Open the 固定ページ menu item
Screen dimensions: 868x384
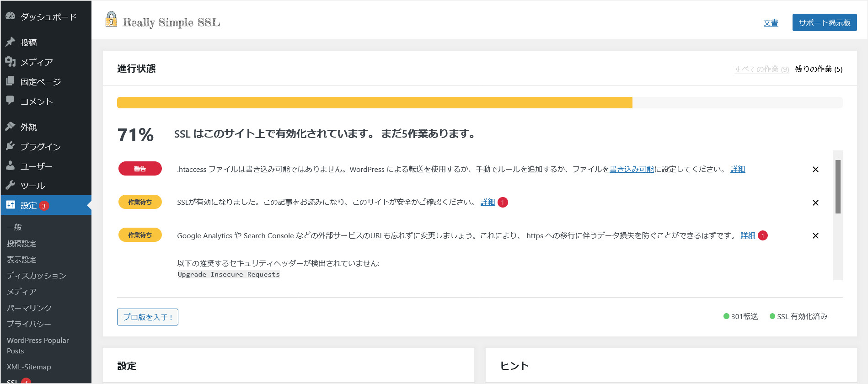46,82
